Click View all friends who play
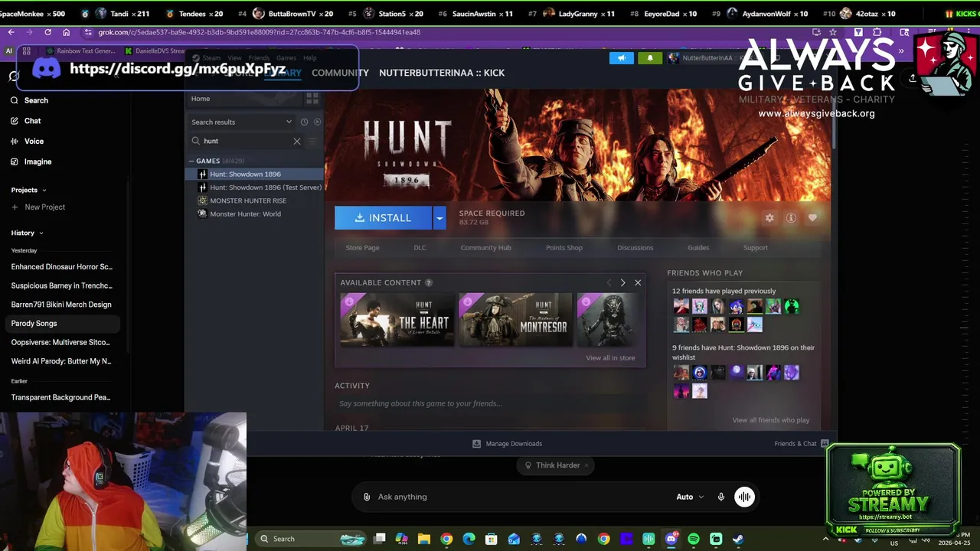Viewport: 980px width, 551px height. click(x=770, y=420)
